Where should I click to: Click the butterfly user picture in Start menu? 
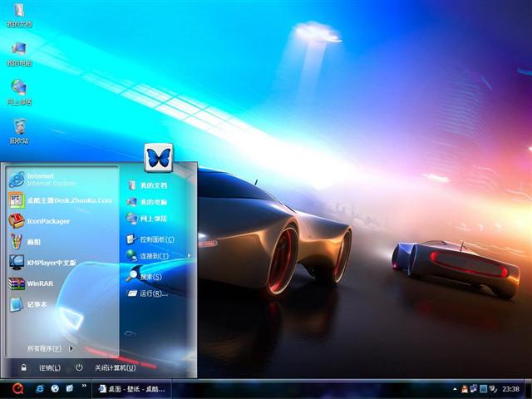coord(159,158)
